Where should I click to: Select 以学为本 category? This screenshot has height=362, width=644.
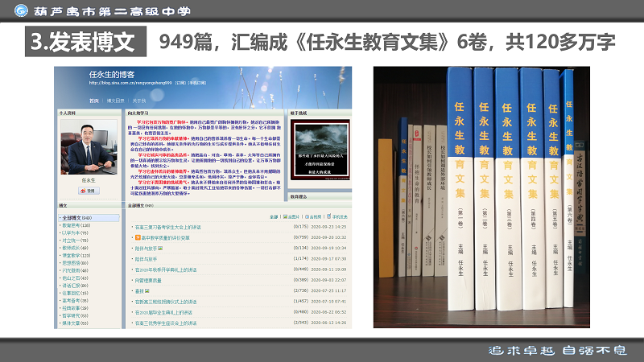(75, 233)
